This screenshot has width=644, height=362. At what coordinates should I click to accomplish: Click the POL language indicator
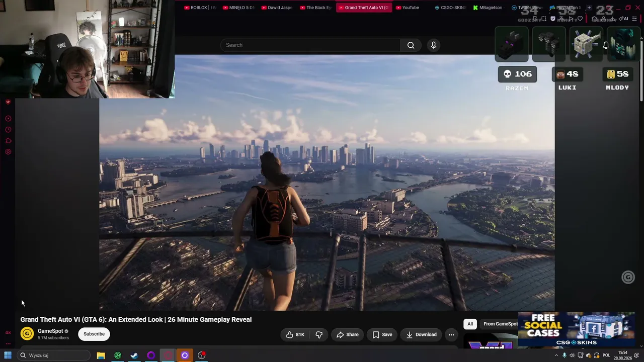(x=606, y=355)
